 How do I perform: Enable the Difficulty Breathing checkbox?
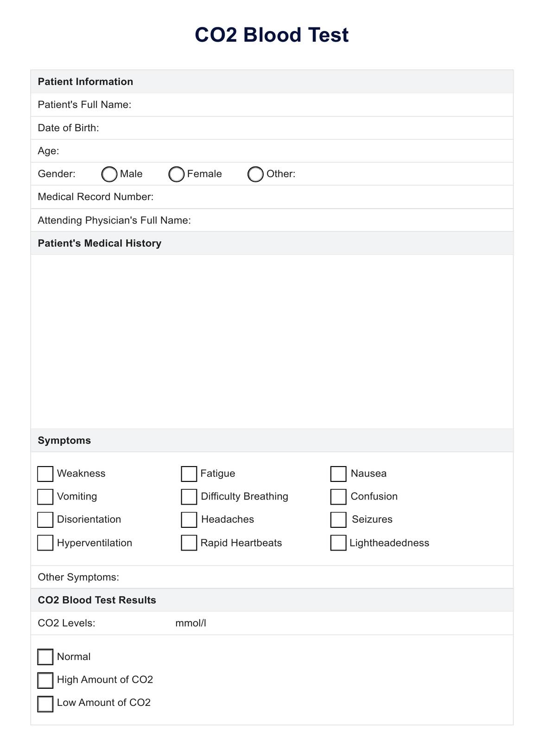189,497
